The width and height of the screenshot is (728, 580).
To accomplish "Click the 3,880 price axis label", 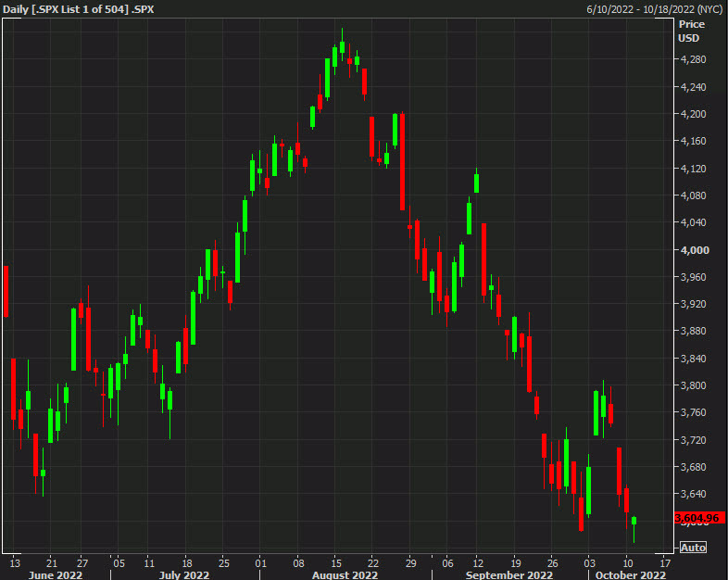I will 693,331.
